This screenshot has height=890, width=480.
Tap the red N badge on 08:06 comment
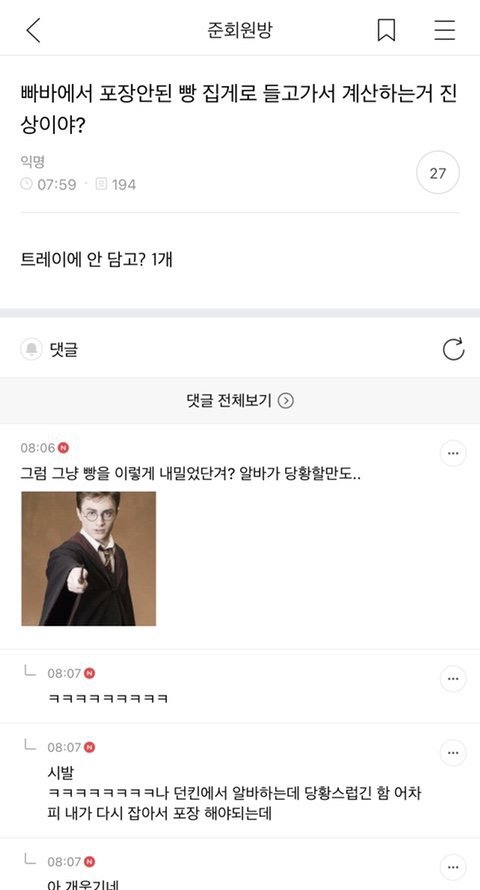(x=64, y=448)
